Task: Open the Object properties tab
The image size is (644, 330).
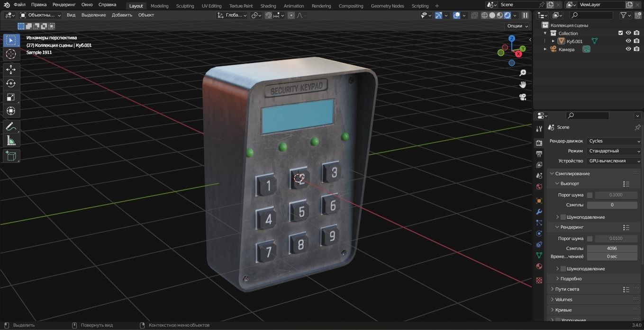Action: pyautogui.click(x=539, y=201)
